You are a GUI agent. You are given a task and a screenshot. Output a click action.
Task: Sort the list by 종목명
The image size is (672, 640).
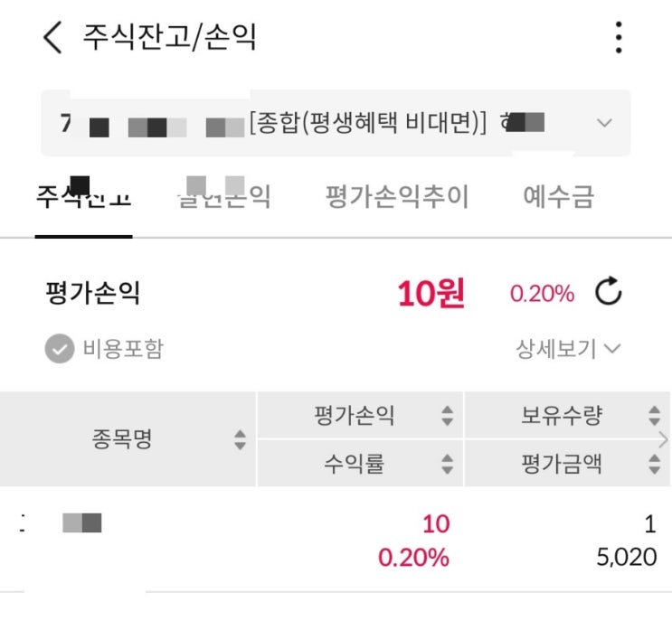coord(240,440)
